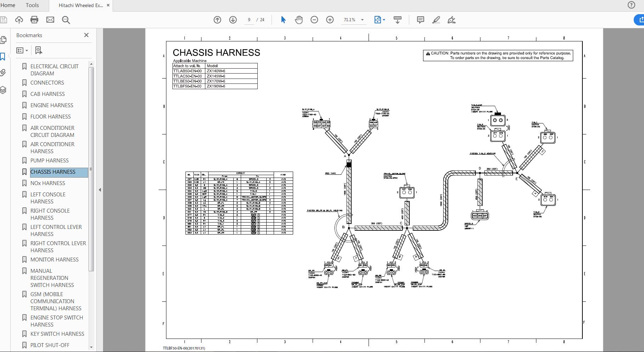Open the PUMP HARNESS bookmark

pyautogui.click(x=50, y=160)
